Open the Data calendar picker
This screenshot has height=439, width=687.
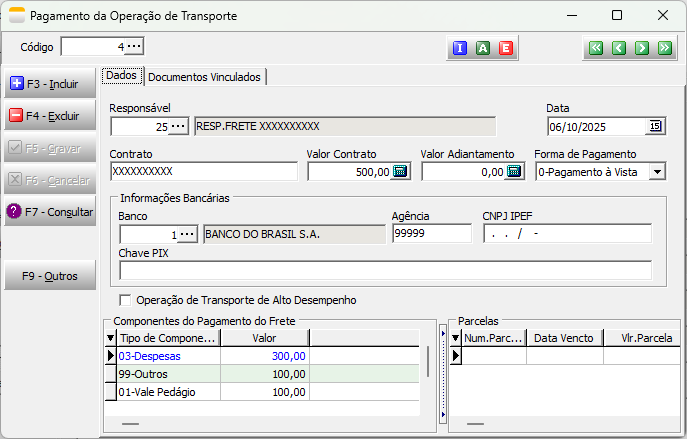pyautogui.click(x=656, y=126)
